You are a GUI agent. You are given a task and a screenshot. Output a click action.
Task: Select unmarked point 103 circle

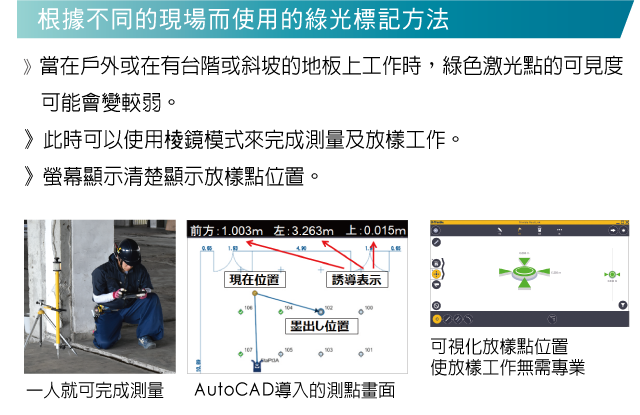point(321,354)
